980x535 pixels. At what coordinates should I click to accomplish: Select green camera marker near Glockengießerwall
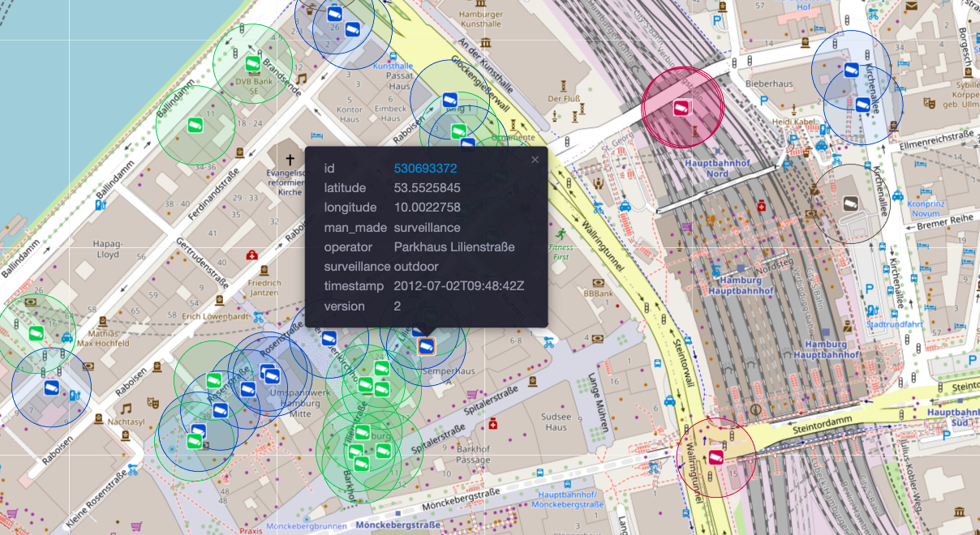tap(458, 131)
